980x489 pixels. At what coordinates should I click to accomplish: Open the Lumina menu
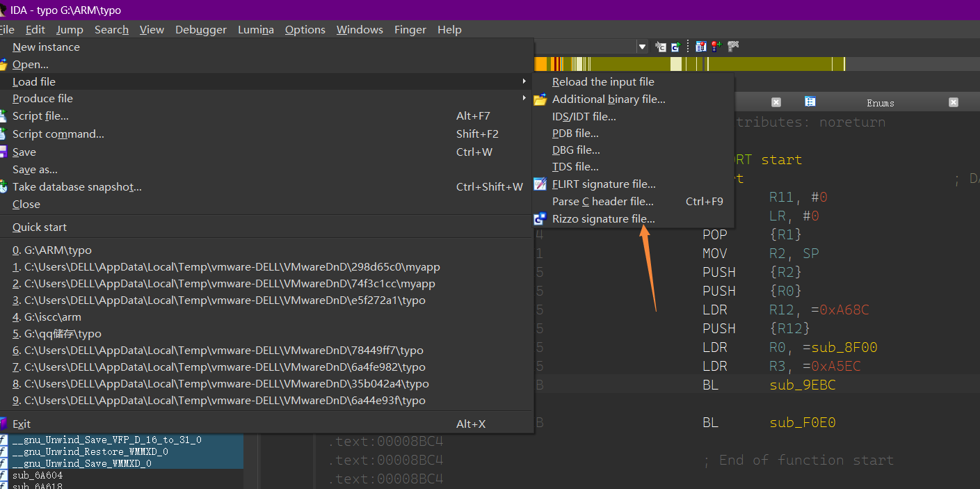pyautogui.click(x=255, y=30)
